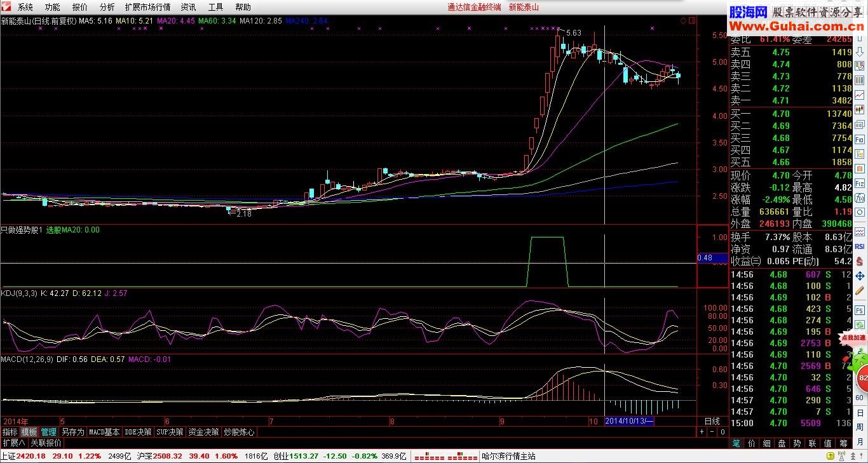Click the 上证 index value 2420.18
This screenshot has width=868, height=463.
click(x=31, y=456)
